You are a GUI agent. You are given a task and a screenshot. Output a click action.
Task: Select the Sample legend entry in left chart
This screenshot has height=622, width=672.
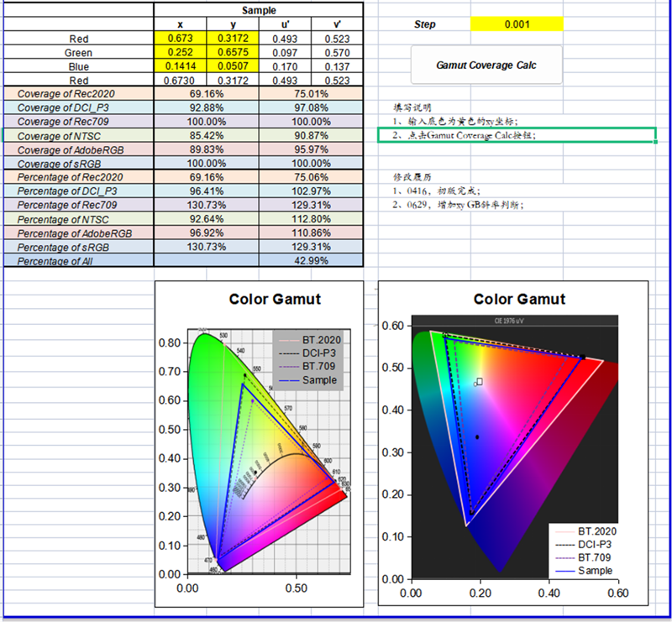point(316,380)
